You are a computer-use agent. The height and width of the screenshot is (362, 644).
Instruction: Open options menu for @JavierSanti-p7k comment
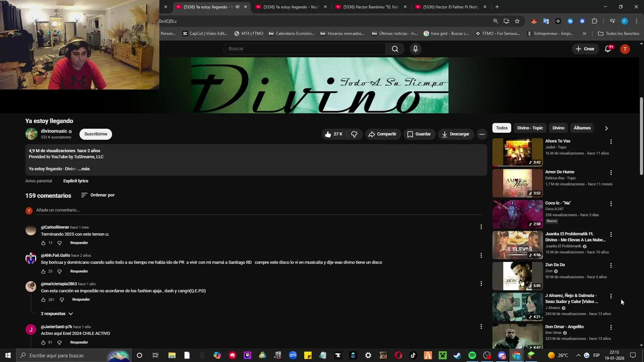(x=481, y=326)
